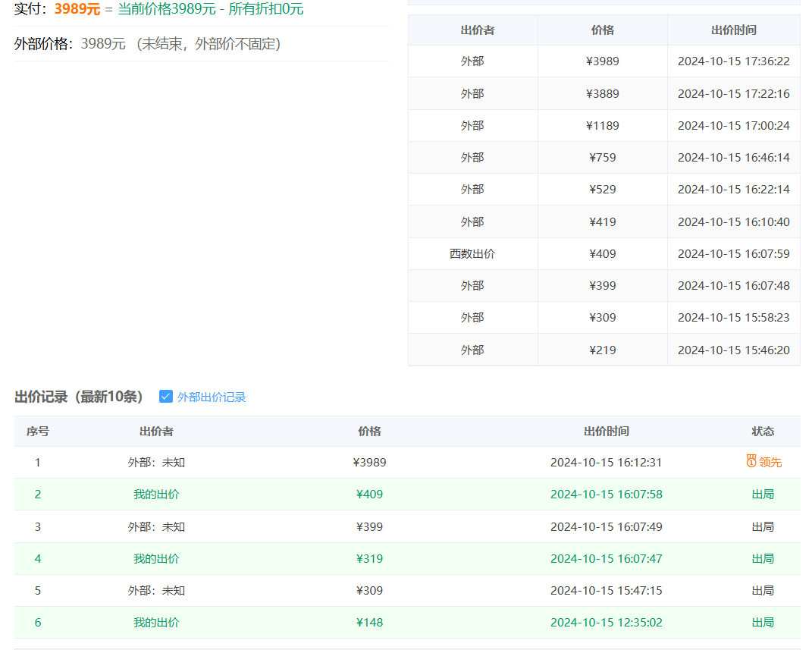This screenshot has width=812, height=650.
Task: Click the ¥219 price cell
Action: pyautogui.click(x=603, y=350)
